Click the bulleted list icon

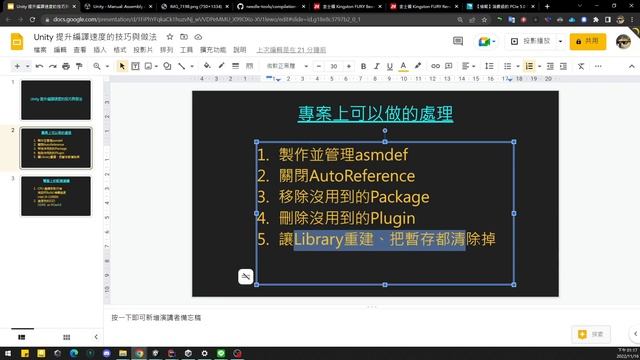(x=507, y=66)
